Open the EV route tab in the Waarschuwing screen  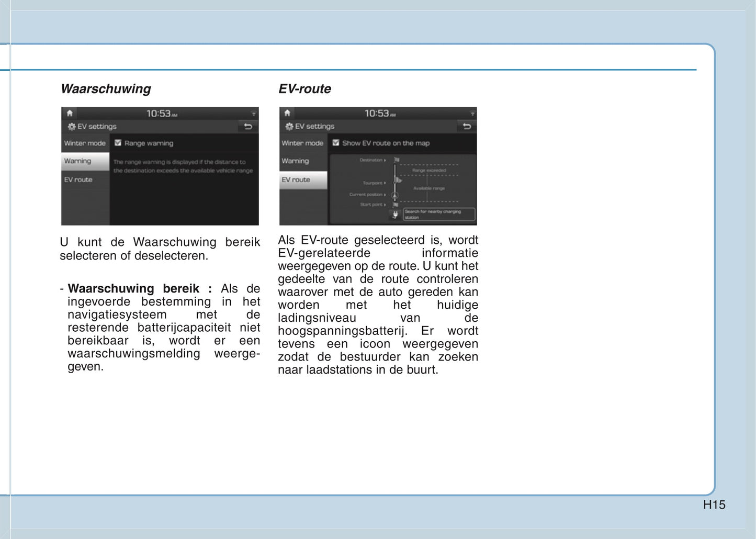pos(78,179)
